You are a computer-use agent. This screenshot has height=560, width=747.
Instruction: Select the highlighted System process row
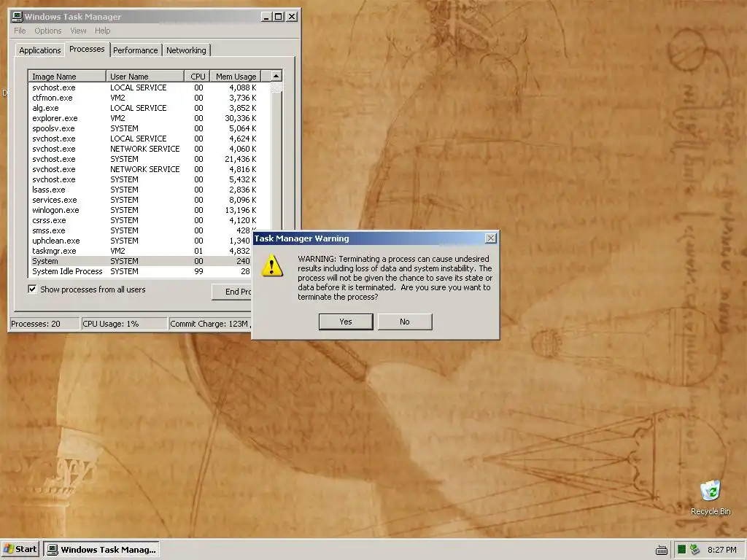(141, 261)
